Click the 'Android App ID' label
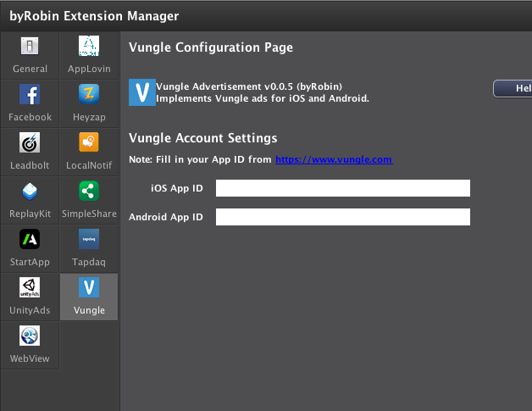The width and height of the screenshot is (532, 411). pos(166,217)
